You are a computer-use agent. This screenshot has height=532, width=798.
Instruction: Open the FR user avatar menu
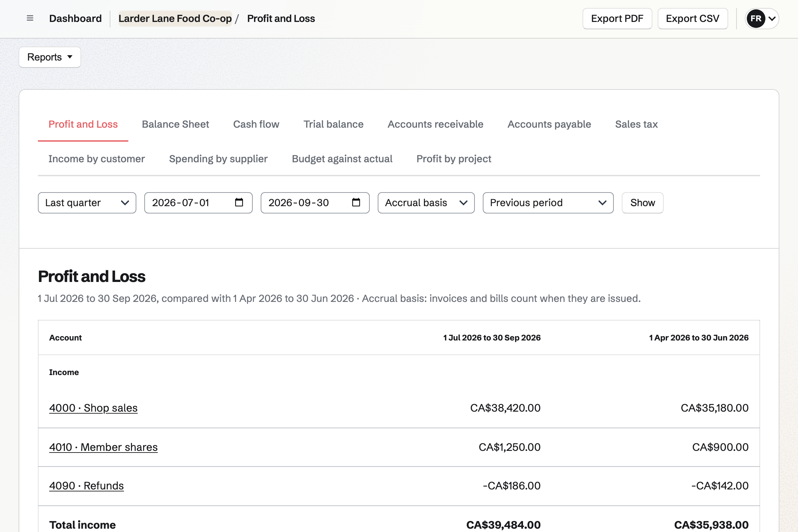762,18
